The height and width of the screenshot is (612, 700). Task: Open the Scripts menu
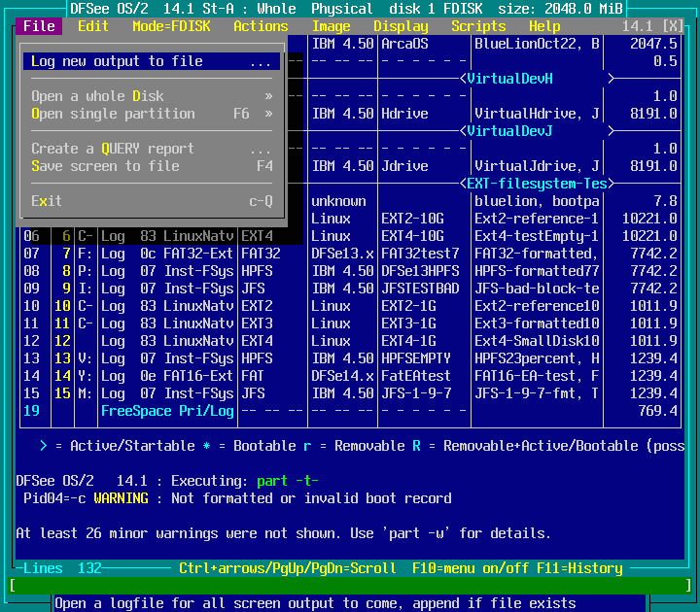pos(478,26)
